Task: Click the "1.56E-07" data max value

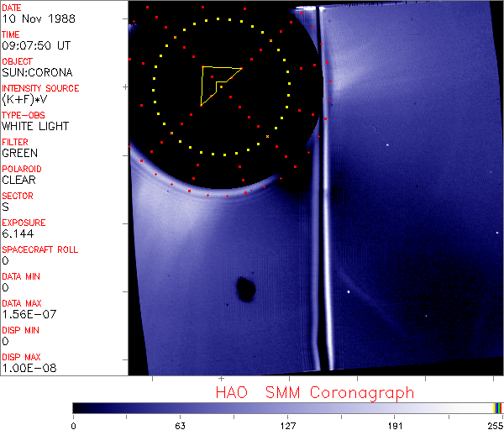Action: (25, 315)
